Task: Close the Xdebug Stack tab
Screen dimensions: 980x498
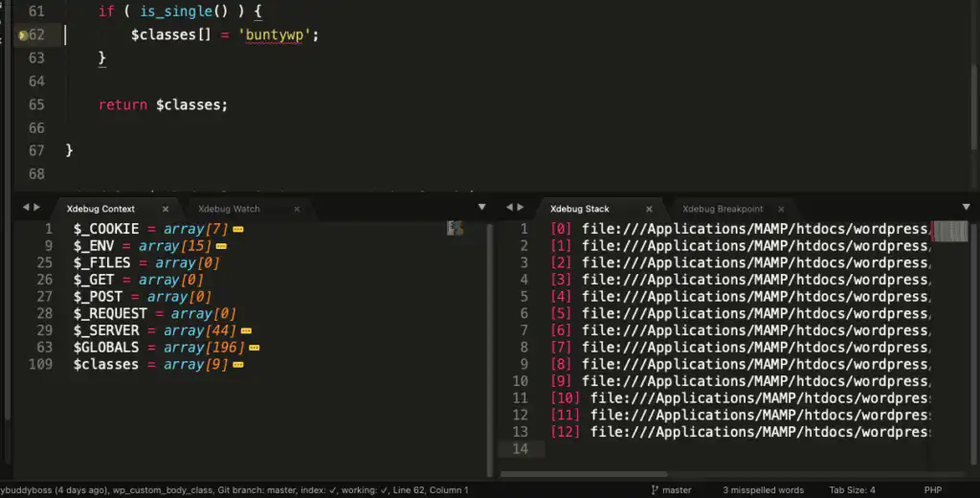Action: 650,209
